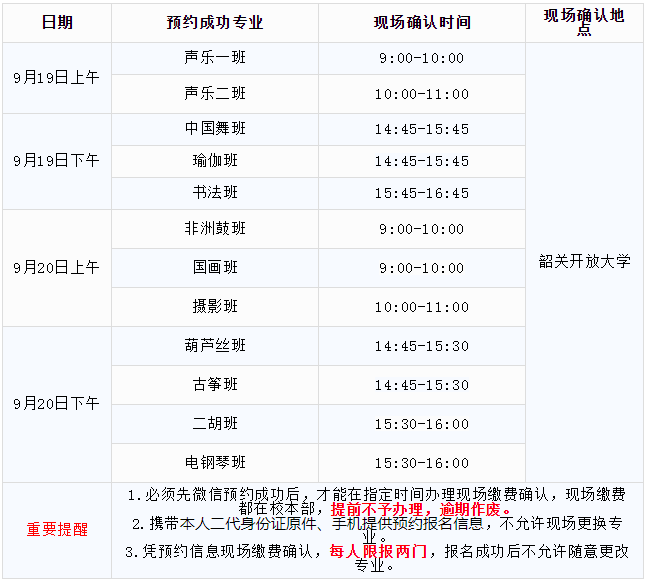The height and width of the screenshot is (584, 649).
Task: Click the 现场确认时间 header cell
Action: [x=421, y=22]
